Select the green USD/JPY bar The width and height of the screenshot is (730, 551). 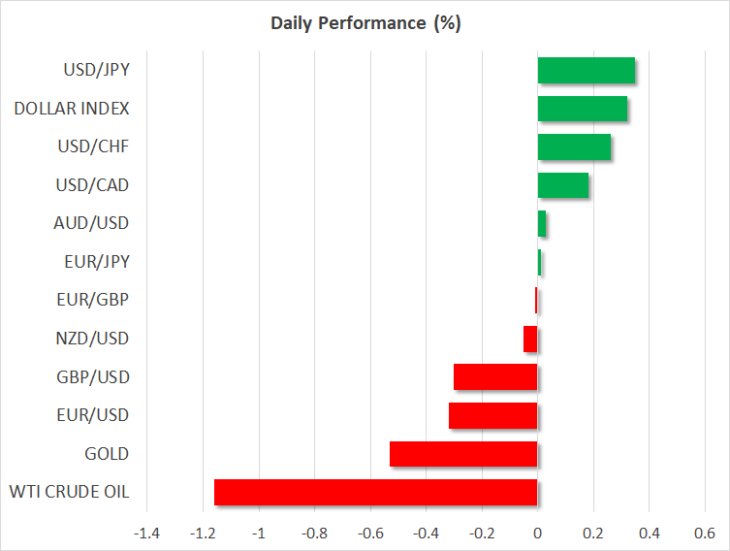(x=586, y=70)
